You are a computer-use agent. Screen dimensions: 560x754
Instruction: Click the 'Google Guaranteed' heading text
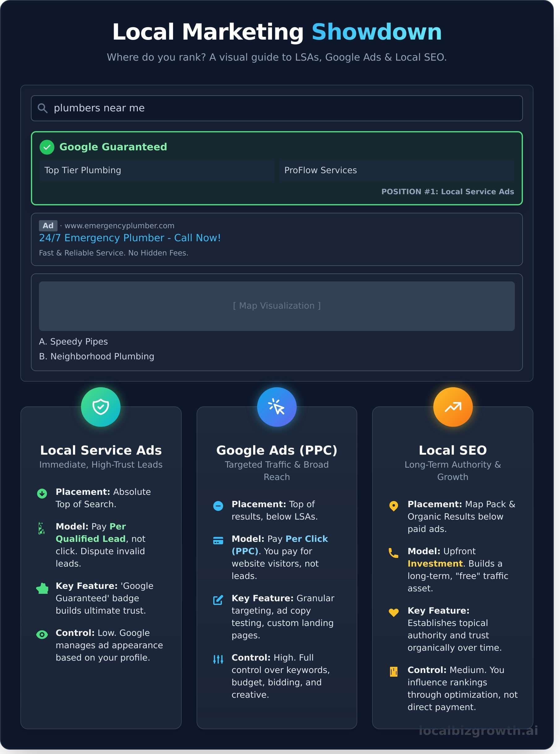(113, 147)
